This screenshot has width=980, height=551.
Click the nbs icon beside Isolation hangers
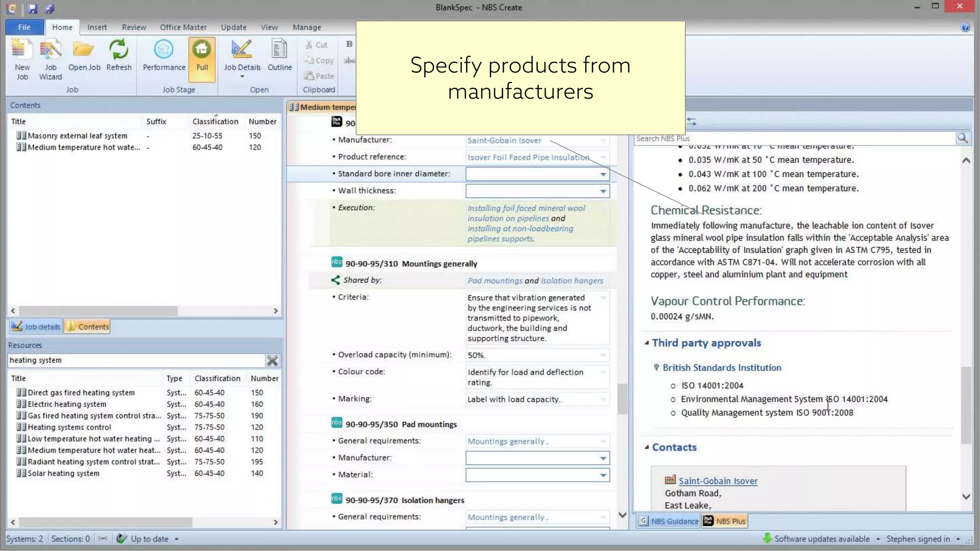[x=336, y=499]
